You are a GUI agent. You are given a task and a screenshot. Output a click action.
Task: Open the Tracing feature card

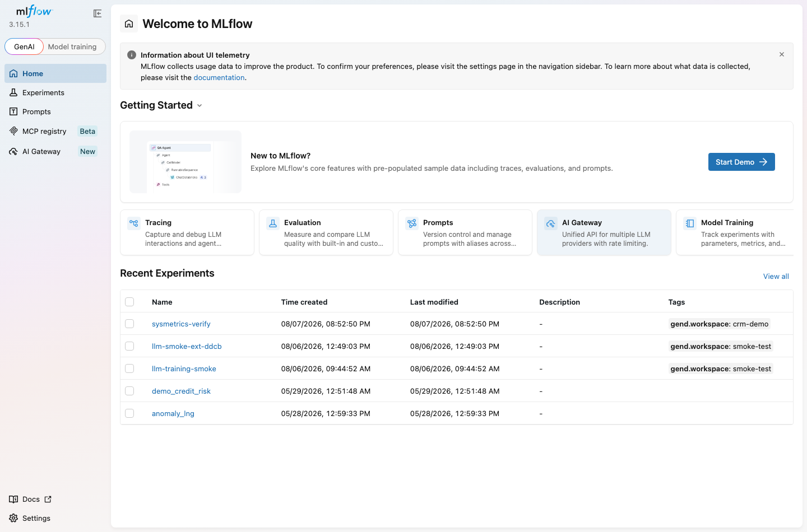click(187, 232)
